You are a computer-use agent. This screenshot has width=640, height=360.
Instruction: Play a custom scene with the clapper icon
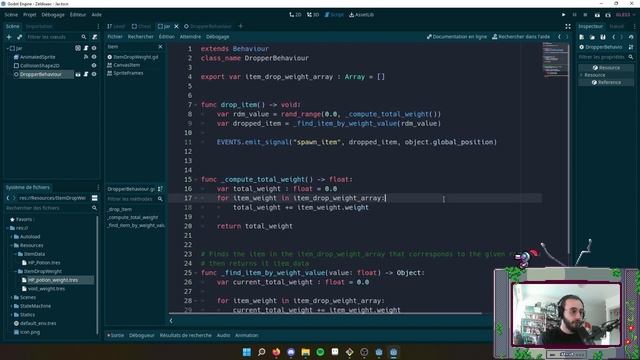[x=608, y=15]
